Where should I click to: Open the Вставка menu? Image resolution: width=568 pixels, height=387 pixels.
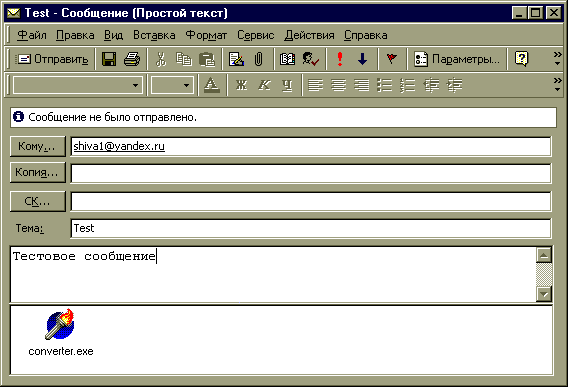(154, 35)
